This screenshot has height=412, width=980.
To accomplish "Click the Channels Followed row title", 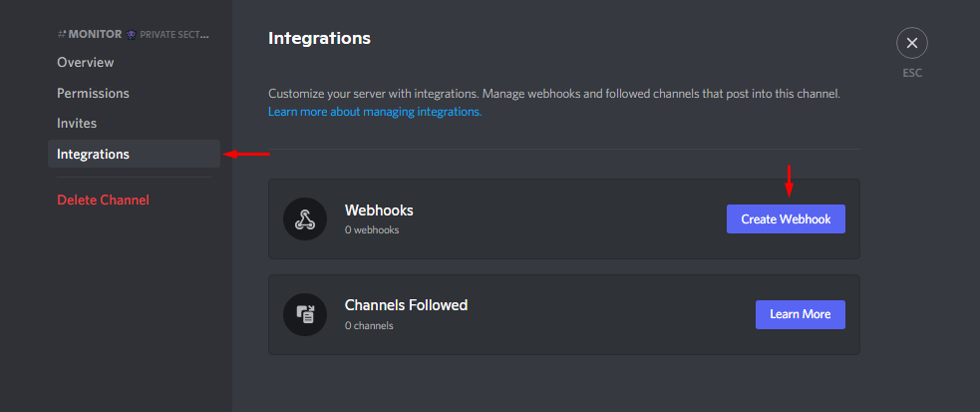I will click(x=406, y=305).
